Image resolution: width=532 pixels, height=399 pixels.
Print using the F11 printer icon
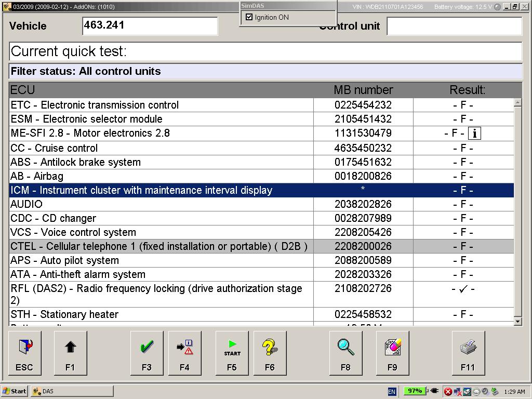(468, 353)
